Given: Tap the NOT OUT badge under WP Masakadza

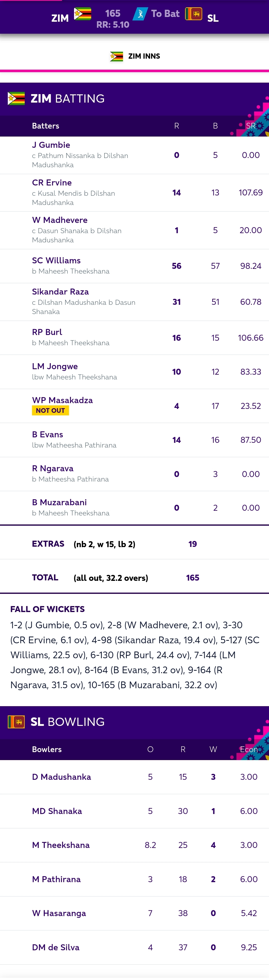Looking at the screenshot, I should coord(50,410).
